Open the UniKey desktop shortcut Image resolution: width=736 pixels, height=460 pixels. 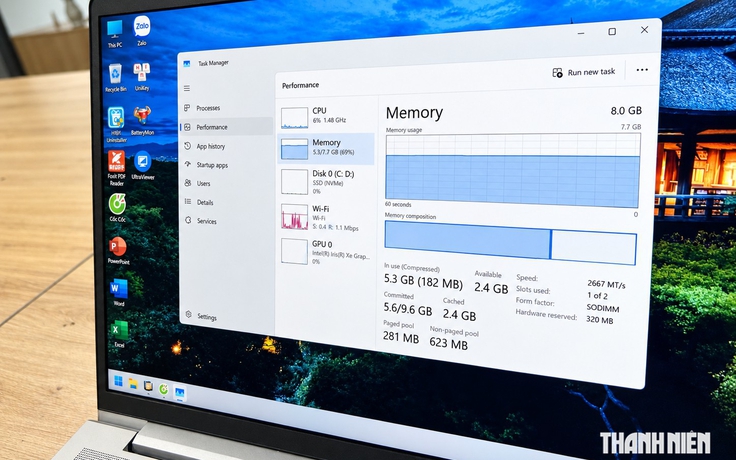click(x=142, y=77)
